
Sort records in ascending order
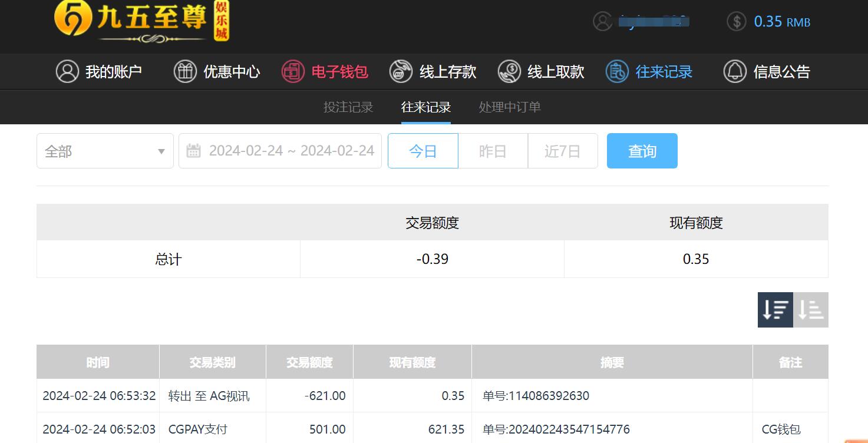click(x=811, y=310)
